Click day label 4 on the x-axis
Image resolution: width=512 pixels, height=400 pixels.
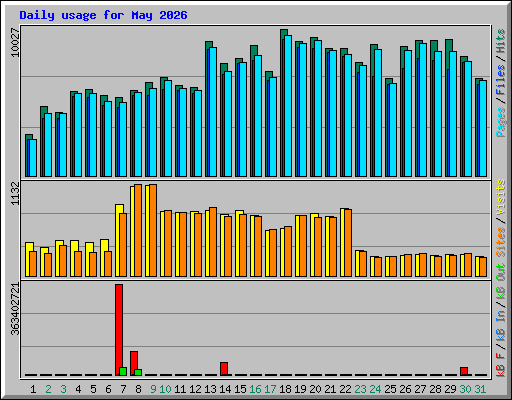(x=78, y=389)
